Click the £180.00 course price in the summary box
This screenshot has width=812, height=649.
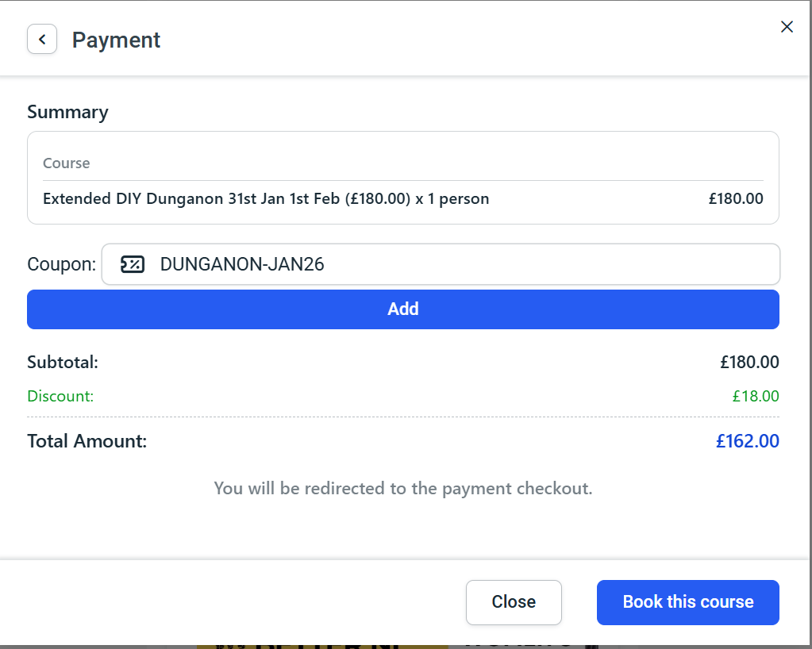(736, 199)
